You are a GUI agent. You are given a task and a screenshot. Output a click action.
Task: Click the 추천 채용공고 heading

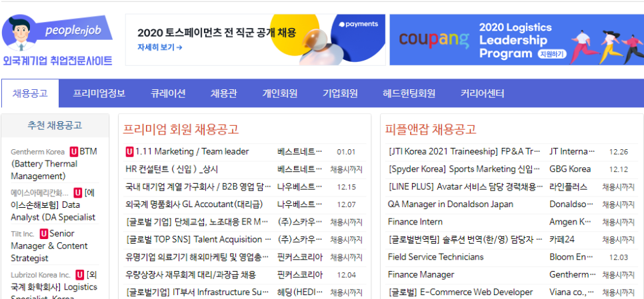55,125
